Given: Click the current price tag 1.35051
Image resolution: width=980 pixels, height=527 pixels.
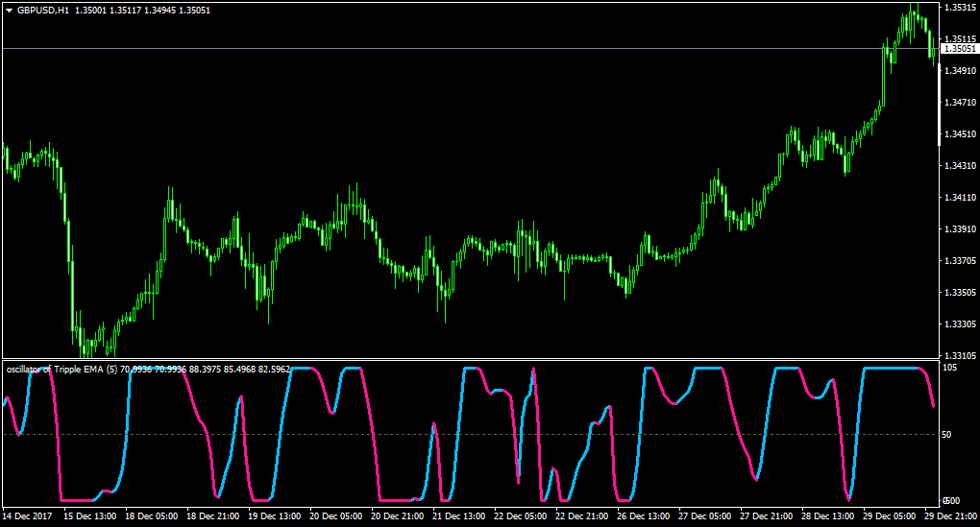Looking at the screenshot, I should click(x=960, y=49).
